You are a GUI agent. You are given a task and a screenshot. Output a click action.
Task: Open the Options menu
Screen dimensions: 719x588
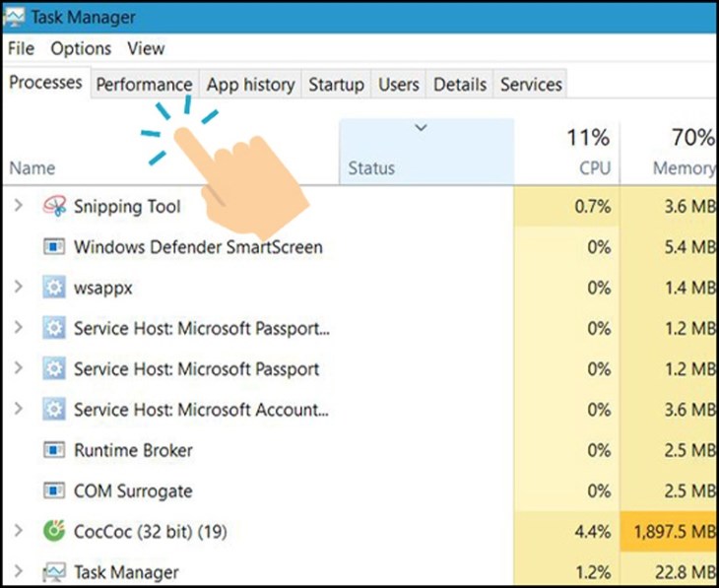[81, 48]
